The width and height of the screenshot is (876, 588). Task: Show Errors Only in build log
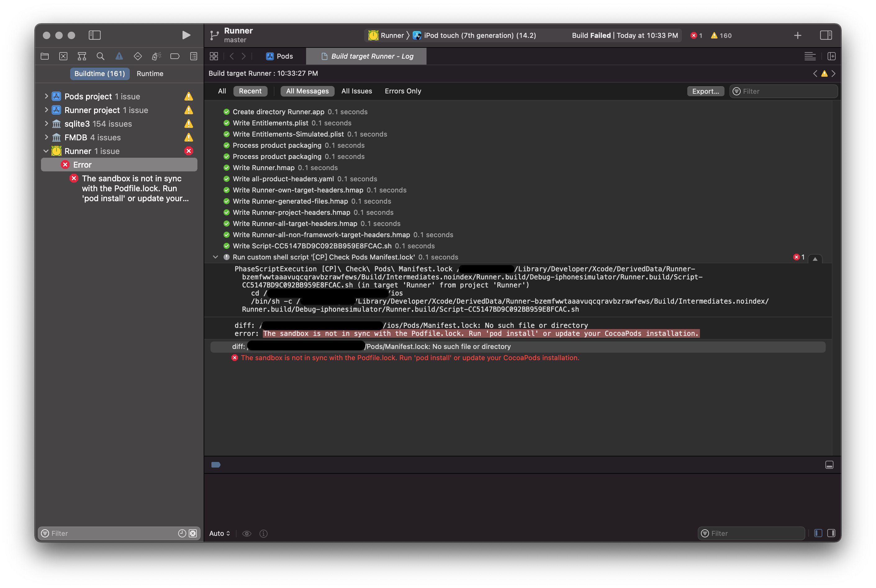(403, 91)
